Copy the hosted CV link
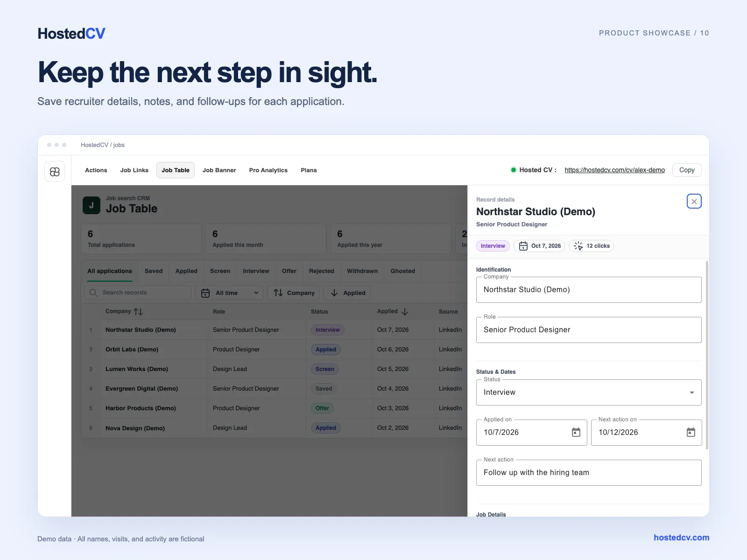This screenshot has width=747, height=560. (687, 170)
